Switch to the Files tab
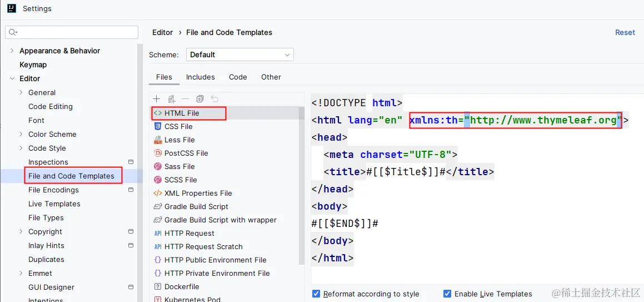The image size is (644, 302). pyautogui.click(x=164, y=77)
